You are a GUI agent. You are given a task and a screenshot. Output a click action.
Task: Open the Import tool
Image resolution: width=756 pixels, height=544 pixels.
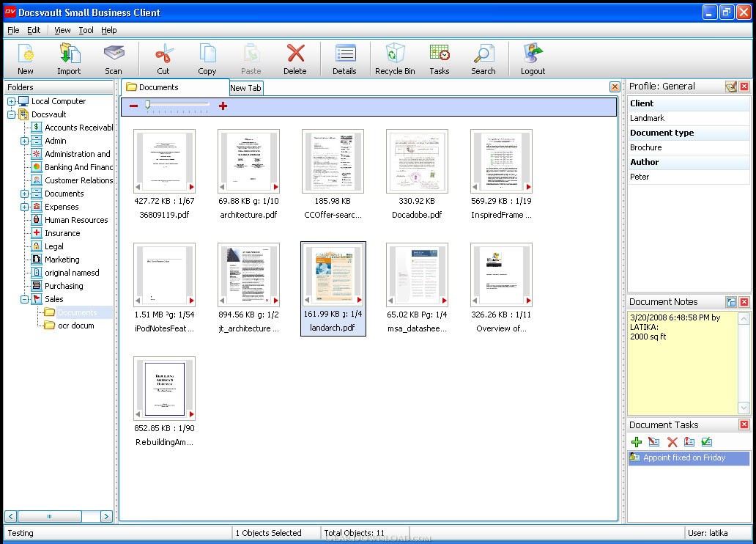click(70, 59)
